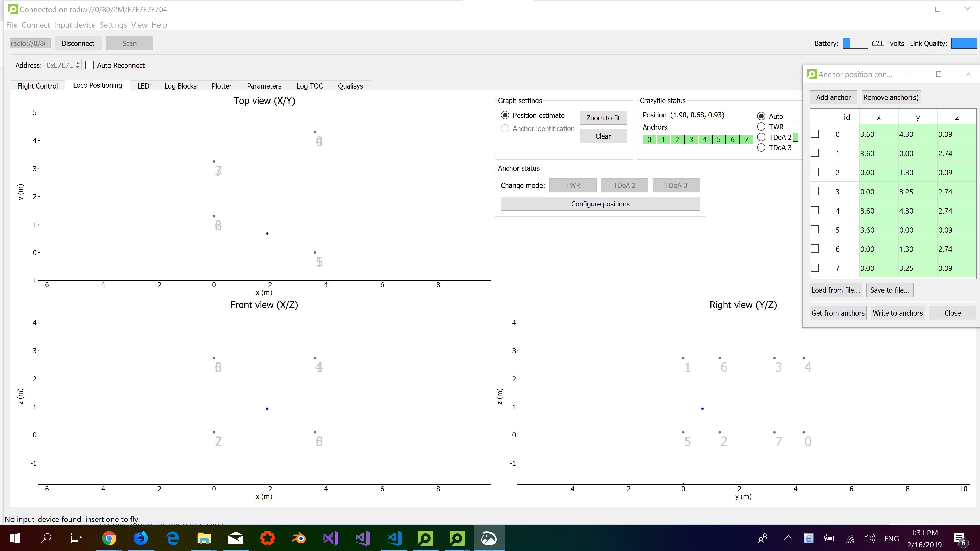The height and width of the screenshot is (551, 980).
Task: Open the Input device menu
Action: (x=75, y=25)
